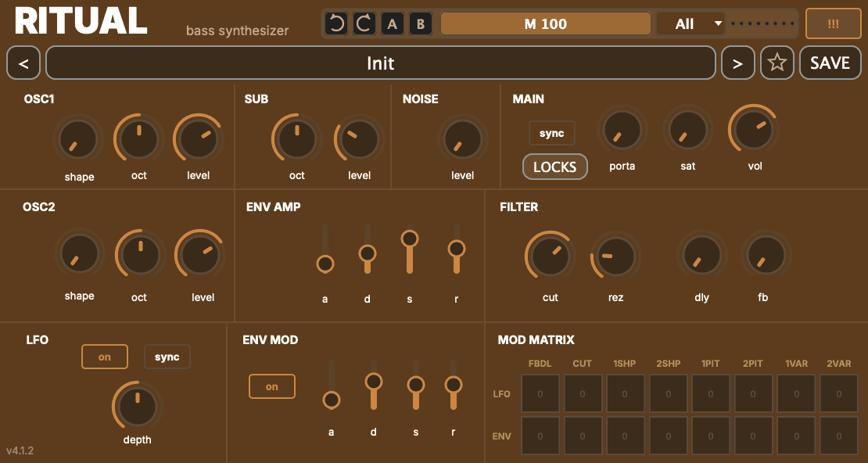Click the SUB oct knob
This screenshot has height=463, width=868.
296,139
